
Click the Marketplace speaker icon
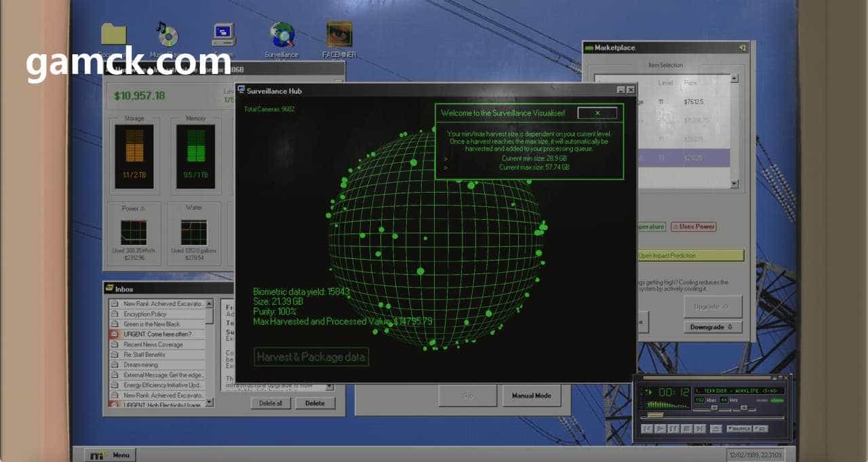(x=743, y=47)
